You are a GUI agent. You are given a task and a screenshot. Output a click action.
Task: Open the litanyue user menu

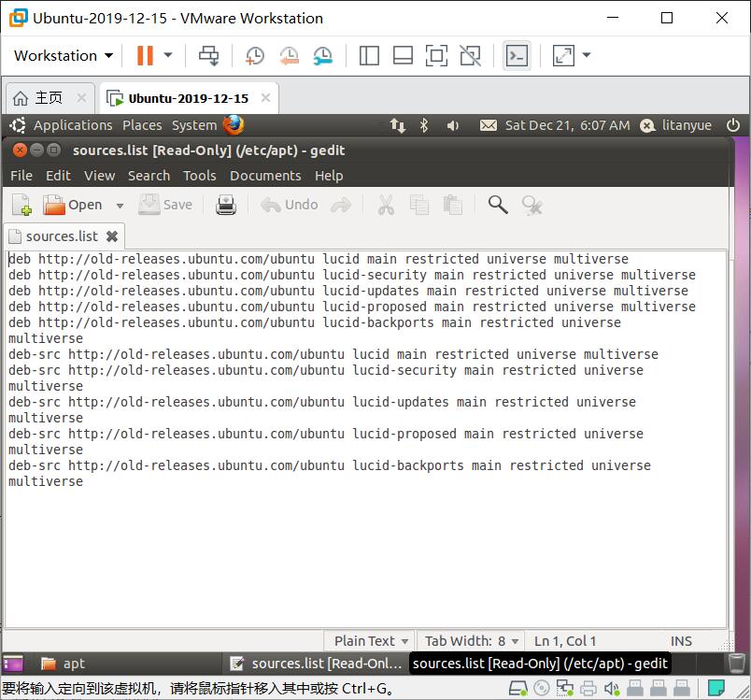675,125
